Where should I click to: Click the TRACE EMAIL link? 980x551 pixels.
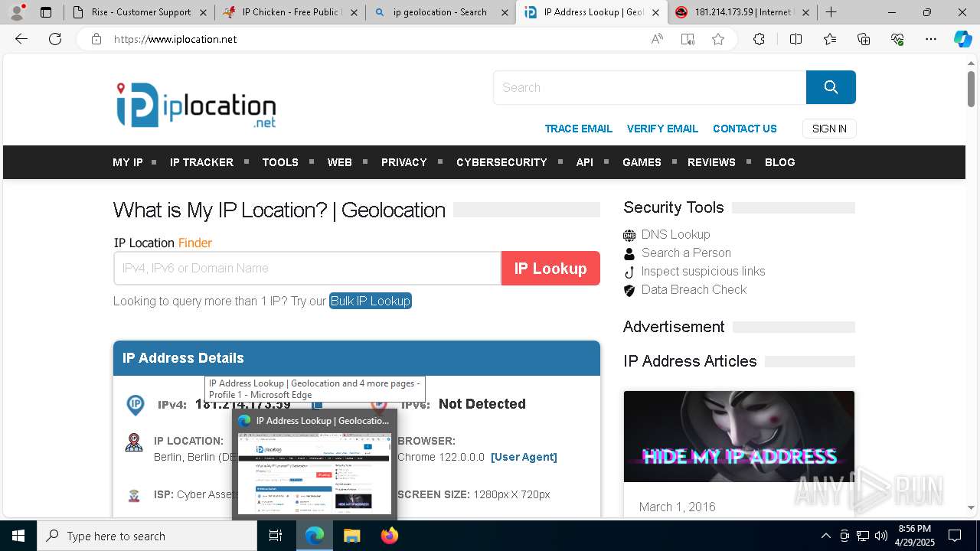point(579,129)
